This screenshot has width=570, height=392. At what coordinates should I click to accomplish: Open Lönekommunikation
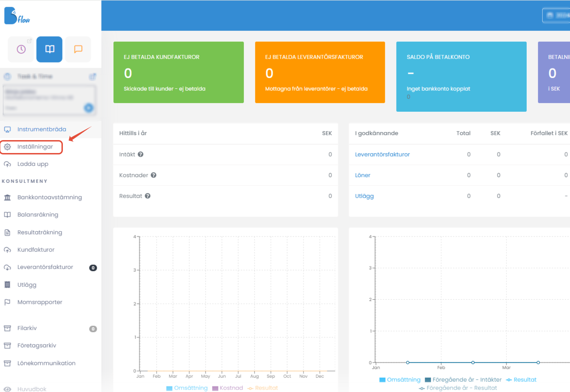coord(46,363)
